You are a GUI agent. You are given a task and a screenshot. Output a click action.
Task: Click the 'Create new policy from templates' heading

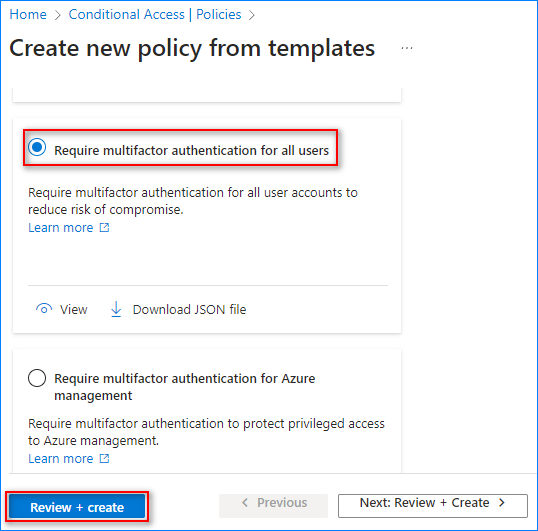[x=192, y=48]
